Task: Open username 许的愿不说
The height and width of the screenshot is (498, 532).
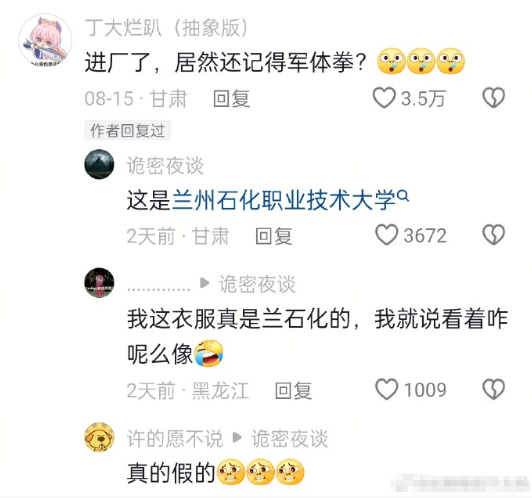Action: (175, 438)
